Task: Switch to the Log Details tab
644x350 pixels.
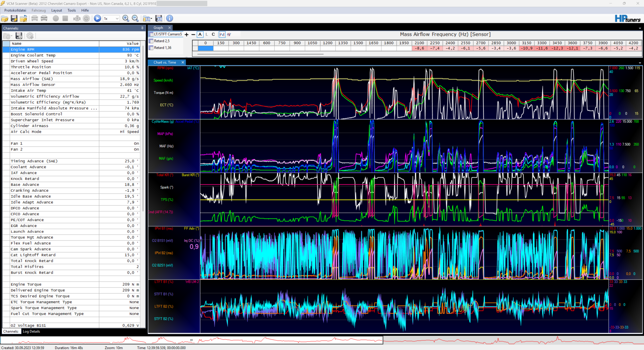Action: click(31, 331)
